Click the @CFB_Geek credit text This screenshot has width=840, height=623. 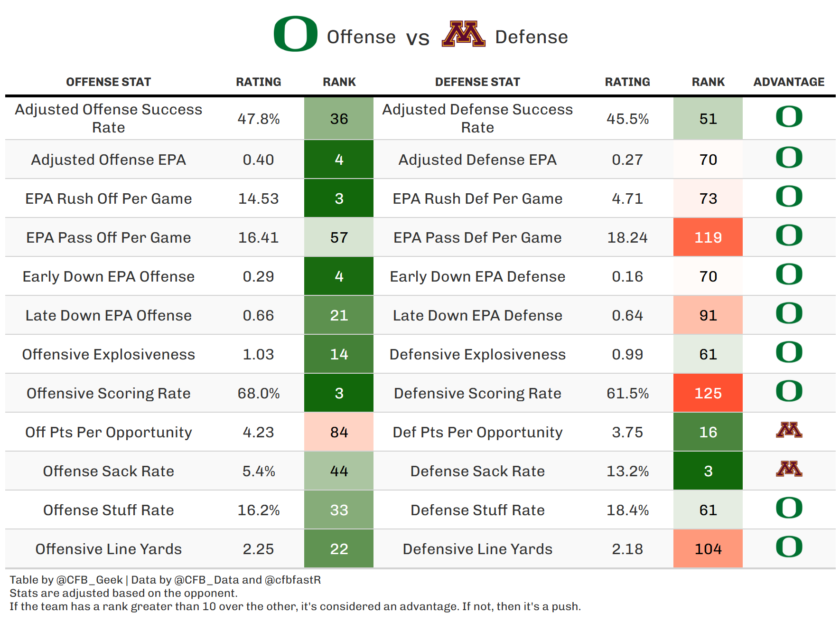[89, 580]
